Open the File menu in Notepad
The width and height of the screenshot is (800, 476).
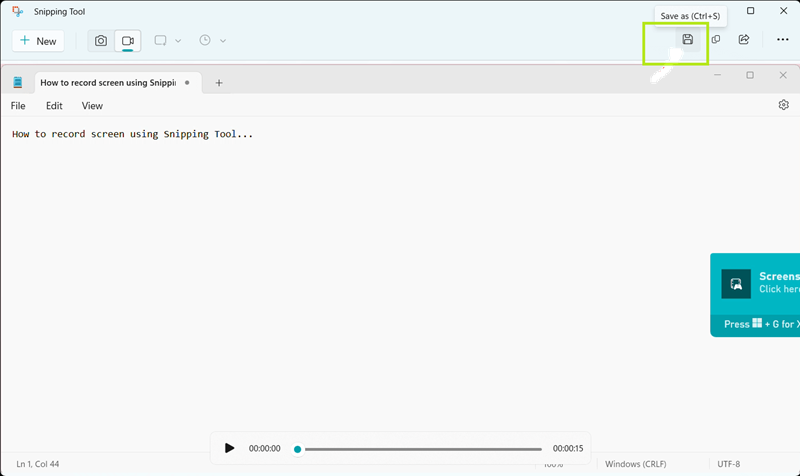coord(18,105)
